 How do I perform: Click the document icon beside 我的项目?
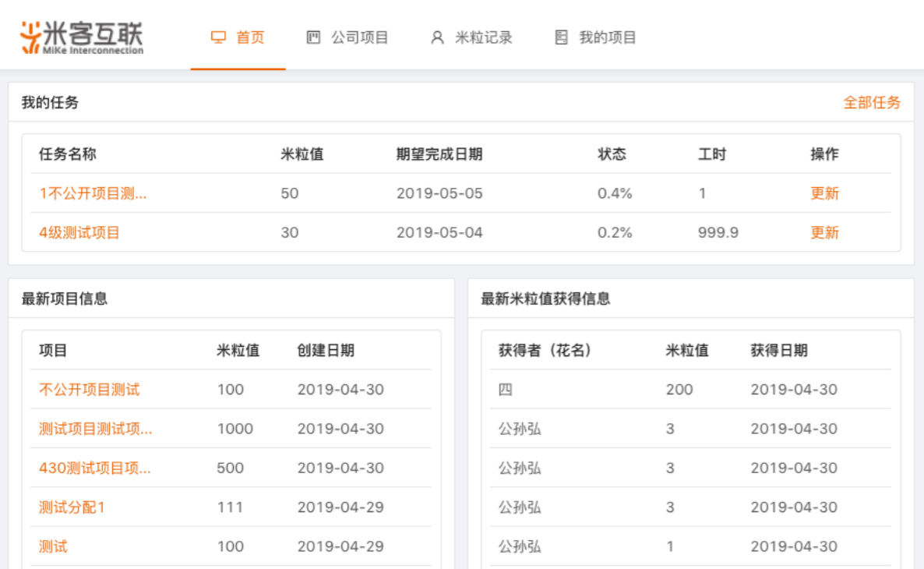pos(561,37)
